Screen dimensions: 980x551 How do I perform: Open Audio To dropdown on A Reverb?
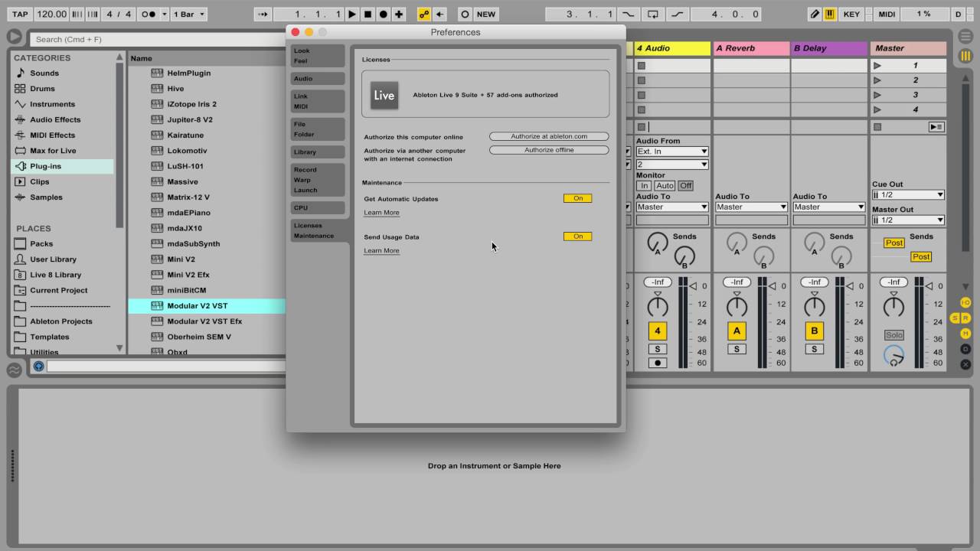pos(751,207)
